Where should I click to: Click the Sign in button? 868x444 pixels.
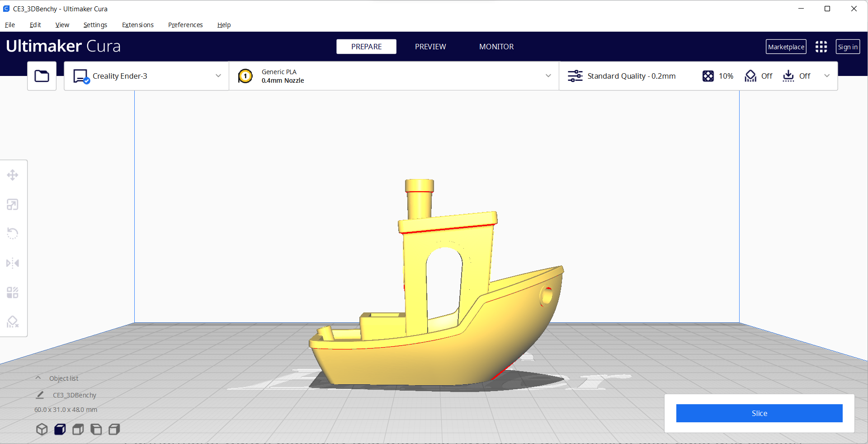coord(848,47)
